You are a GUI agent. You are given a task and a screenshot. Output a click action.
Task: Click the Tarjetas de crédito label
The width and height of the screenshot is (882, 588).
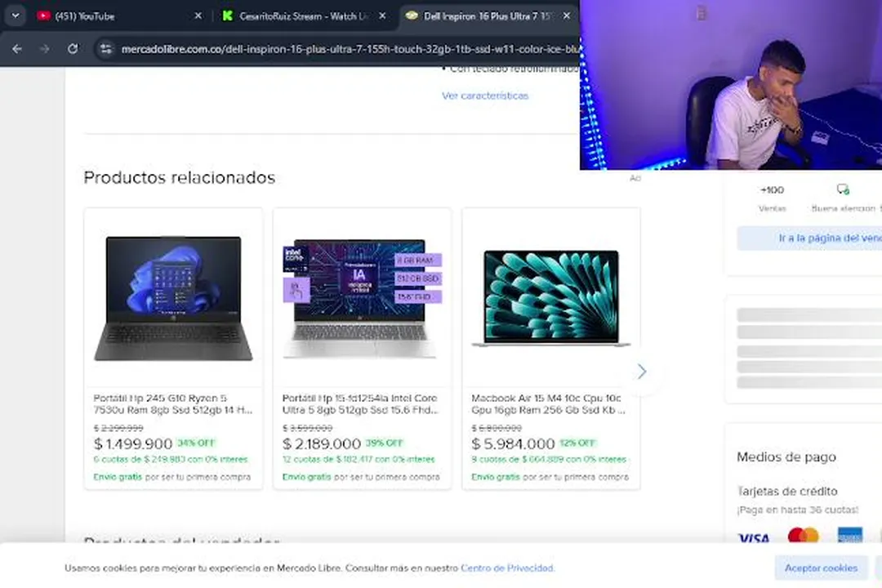click(787, 491)
